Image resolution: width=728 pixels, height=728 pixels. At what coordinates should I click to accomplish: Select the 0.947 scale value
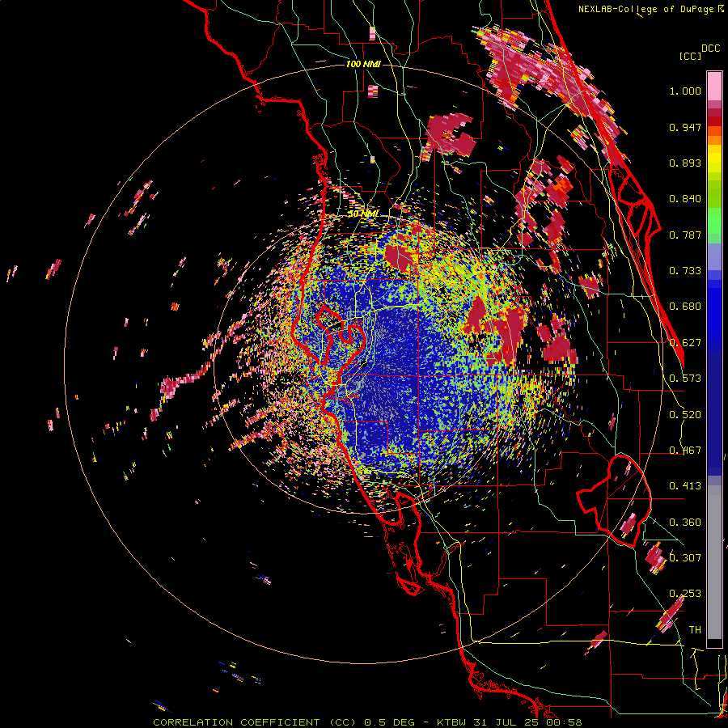(x=685, y=127)
